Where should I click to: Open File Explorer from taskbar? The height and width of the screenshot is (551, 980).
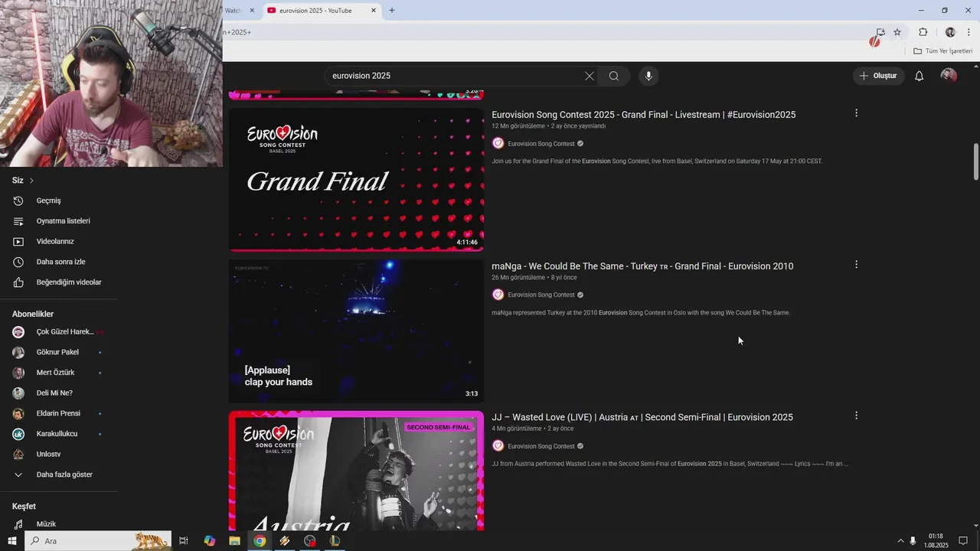pyautogui.click(x=234, y=541)
